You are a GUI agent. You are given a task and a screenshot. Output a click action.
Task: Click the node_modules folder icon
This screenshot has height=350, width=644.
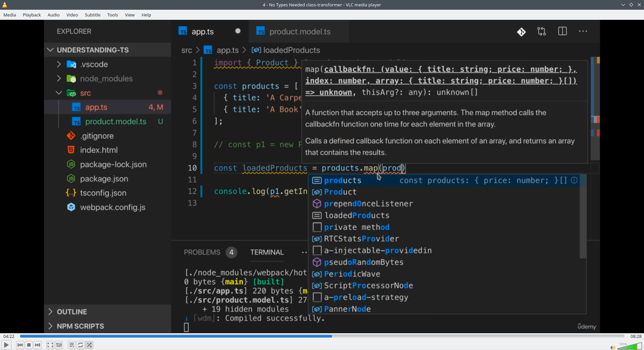tap(71, 79)
